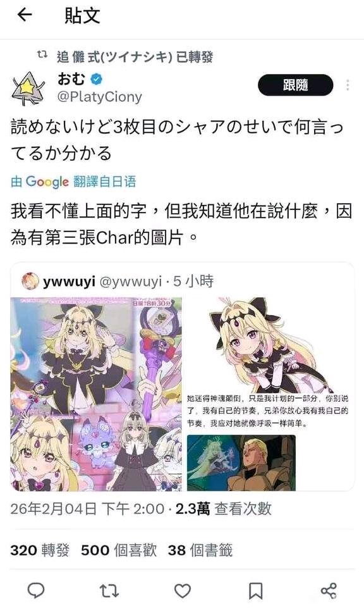364x608 pixels.
Task: Open the @PlatyCiony handle
Action: click(99, 97)
